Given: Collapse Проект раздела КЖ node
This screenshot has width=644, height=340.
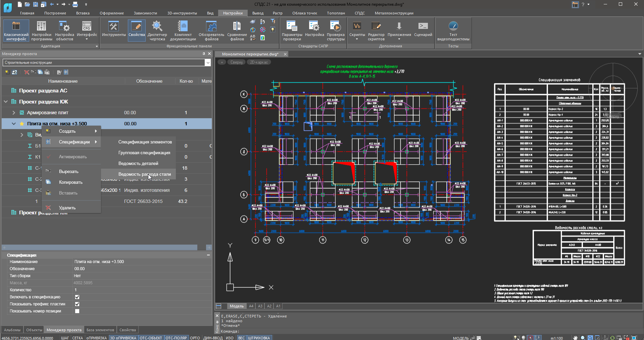Looking at the screenshot, I should pos(6,101).
